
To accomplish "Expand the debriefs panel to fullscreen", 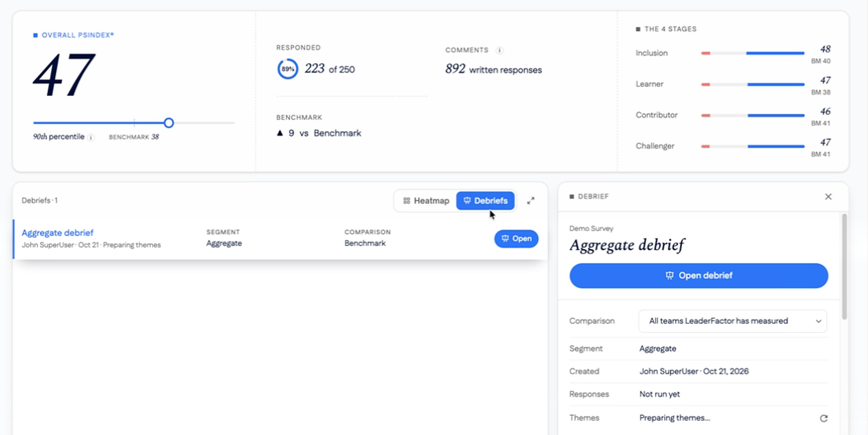I will click(530, 200).
